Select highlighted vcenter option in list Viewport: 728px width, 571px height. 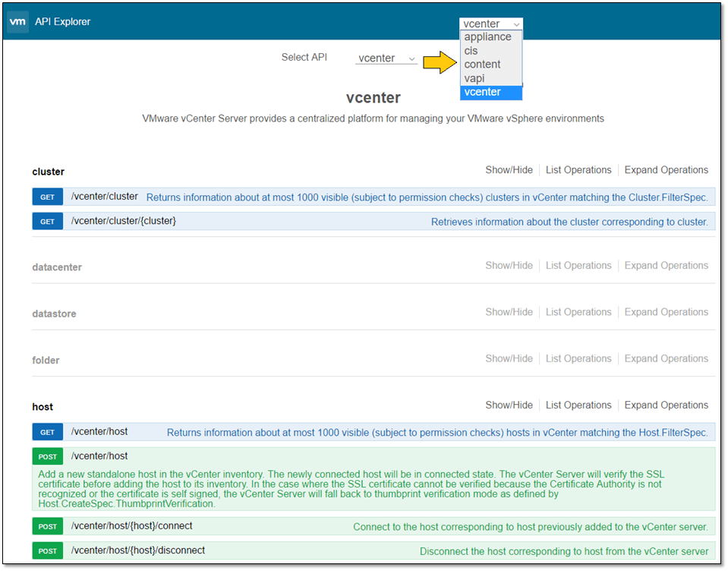coord(490,93)
